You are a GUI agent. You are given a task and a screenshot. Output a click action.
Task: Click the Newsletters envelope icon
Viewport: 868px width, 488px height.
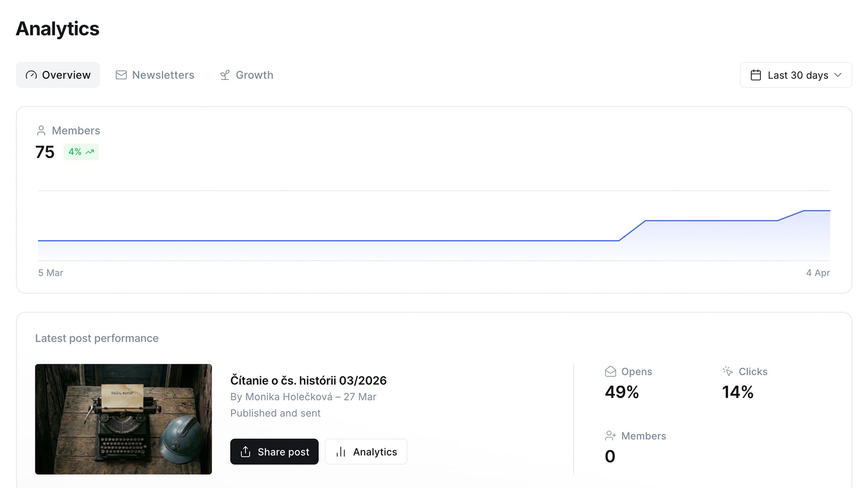click(x=121, y=75)
